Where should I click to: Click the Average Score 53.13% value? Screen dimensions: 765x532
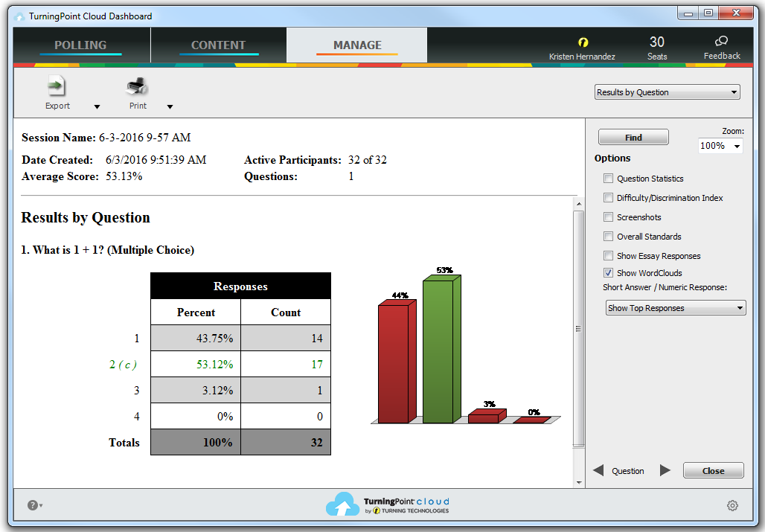tap(124, 176)
